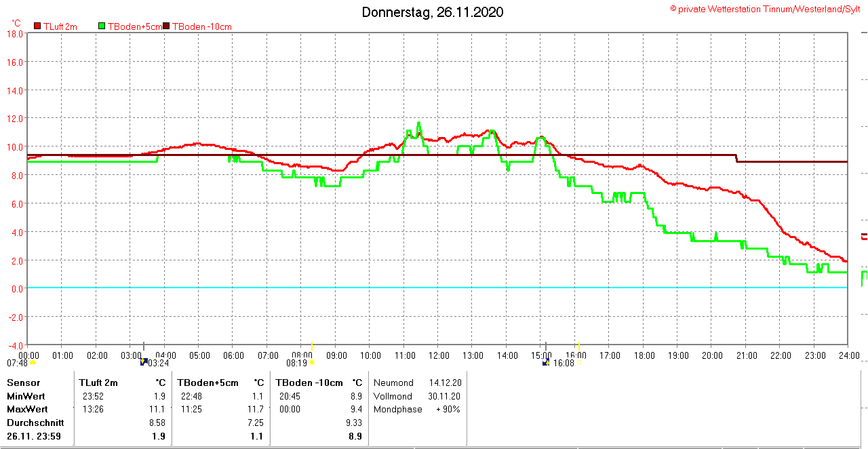Viewport: 868px width, 449px height.
Task: Click the dark red TBoden -10cm legend swatch
Action: 166,26
